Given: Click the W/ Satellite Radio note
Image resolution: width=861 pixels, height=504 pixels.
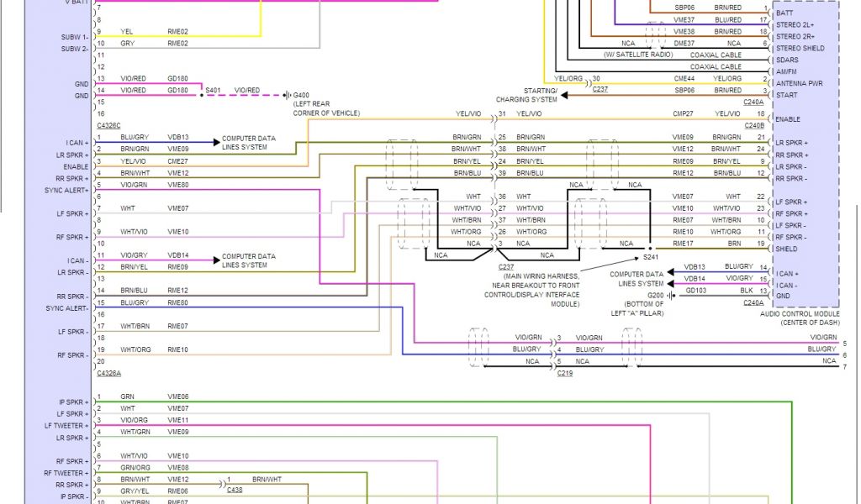Looking at the screenshot, I should tap(638, 55).
